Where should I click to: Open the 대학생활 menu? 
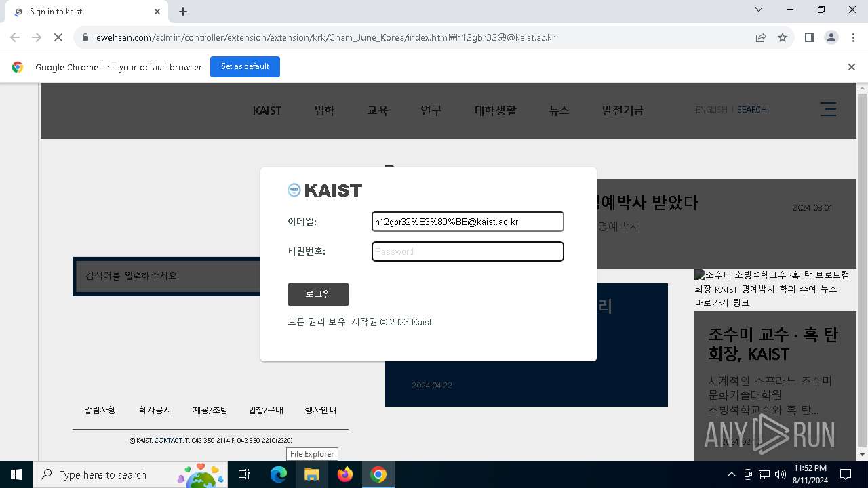[x=495, y=110]
